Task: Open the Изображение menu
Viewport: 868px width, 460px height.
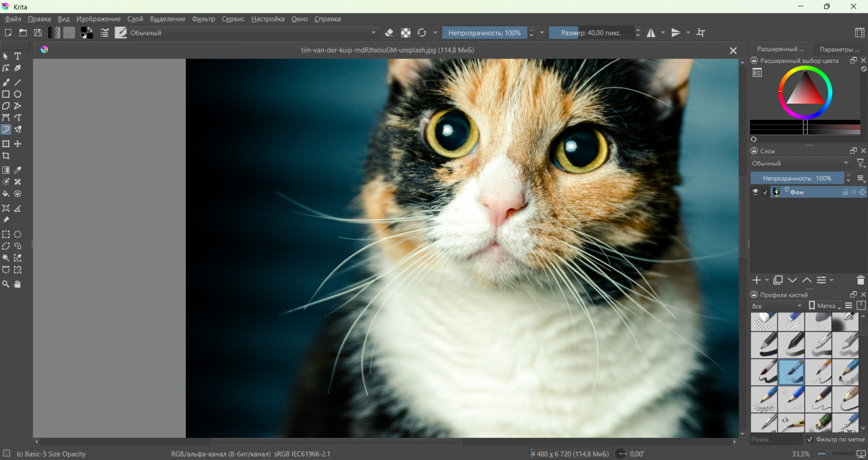Action: click(98, 18)
